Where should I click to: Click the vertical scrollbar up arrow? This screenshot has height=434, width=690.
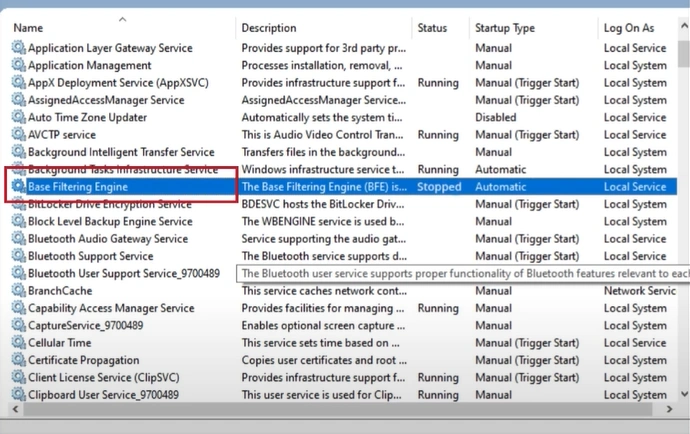tap(684, 26)
